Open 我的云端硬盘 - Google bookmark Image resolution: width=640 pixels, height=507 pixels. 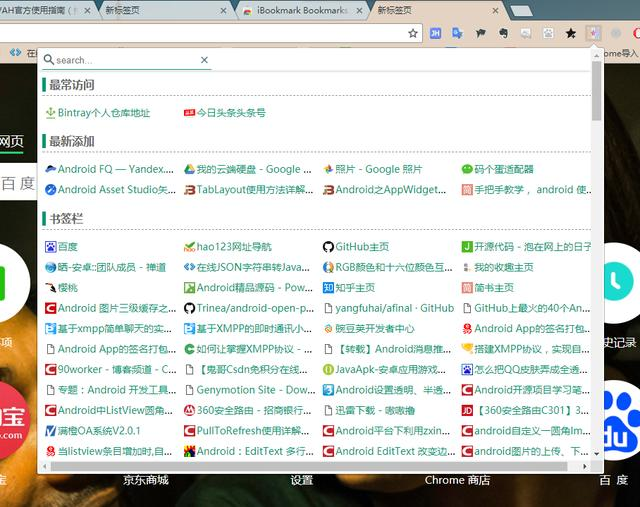(x=248, y=169)
